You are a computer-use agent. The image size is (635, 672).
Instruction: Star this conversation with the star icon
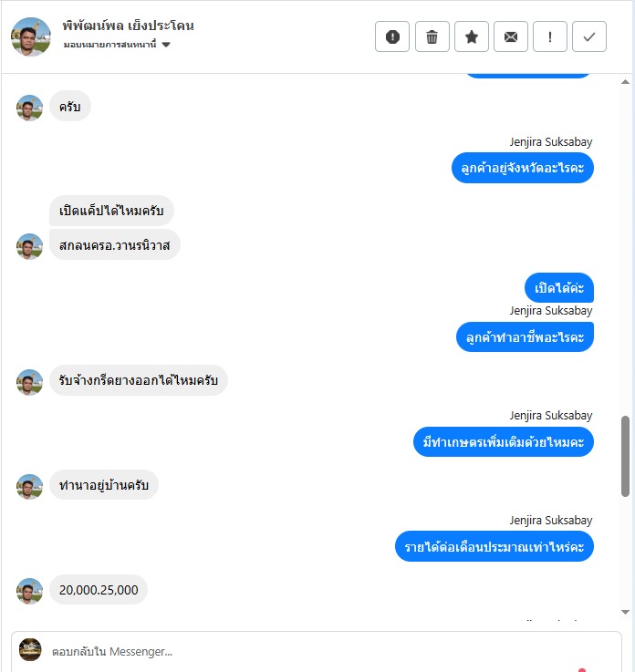(471, 36)
